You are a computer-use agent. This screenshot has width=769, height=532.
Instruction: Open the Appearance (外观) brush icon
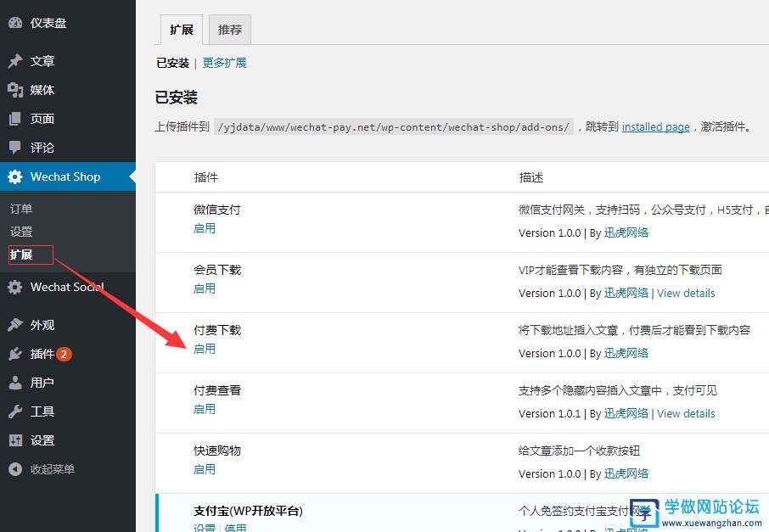[15, 325]
